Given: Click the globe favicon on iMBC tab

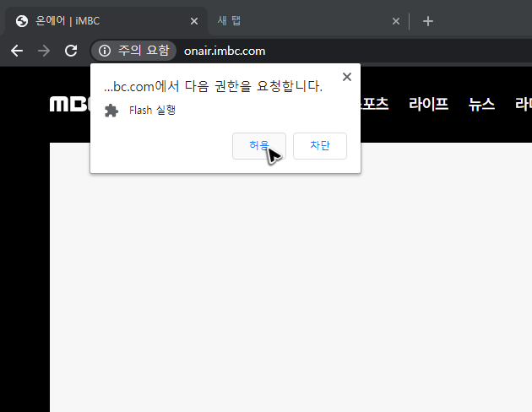Looking at the screenshot, I should click(22, 21).
